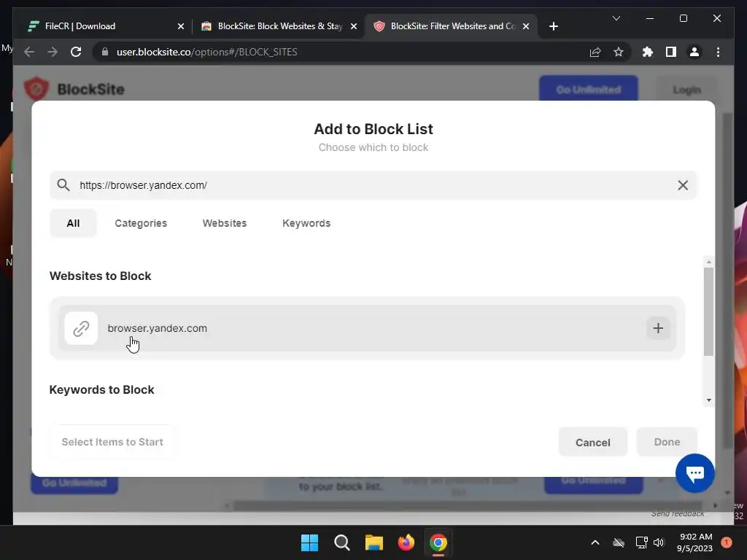747x560 pixels.
Task: Close the BlockSite Filter Websites tab
Action: click(525, 27)
